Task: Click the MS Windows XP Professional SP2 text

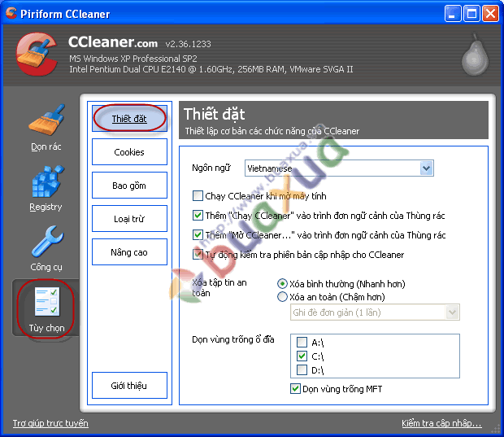Action: (x=133, y=59)
